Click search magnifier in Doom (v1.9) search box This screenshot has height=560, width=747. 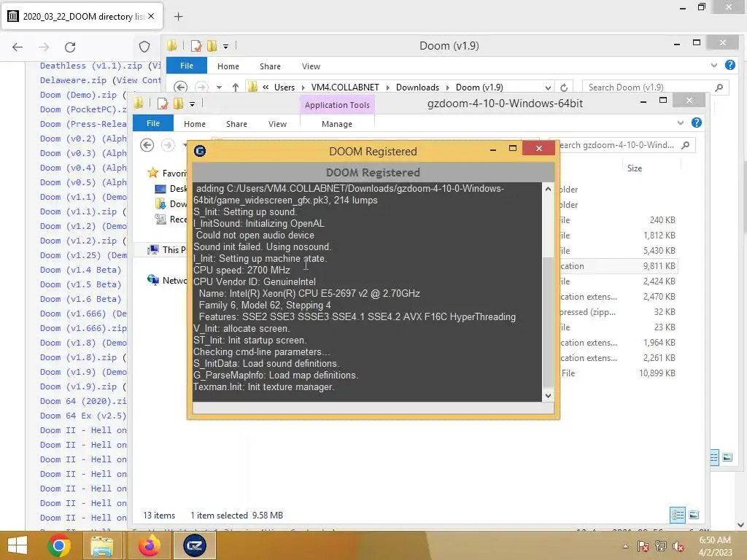(719, 87)
